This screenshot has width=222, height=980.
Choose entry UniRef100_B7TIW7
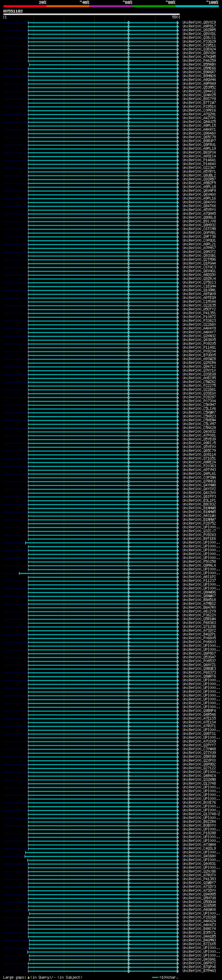point(199,103)
